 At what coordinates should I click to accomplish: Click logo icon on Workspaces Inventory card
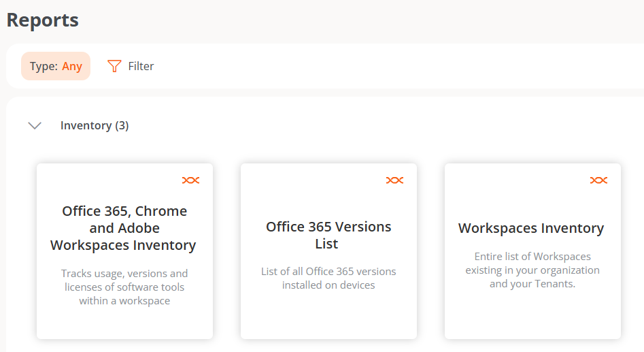(598, 180)
